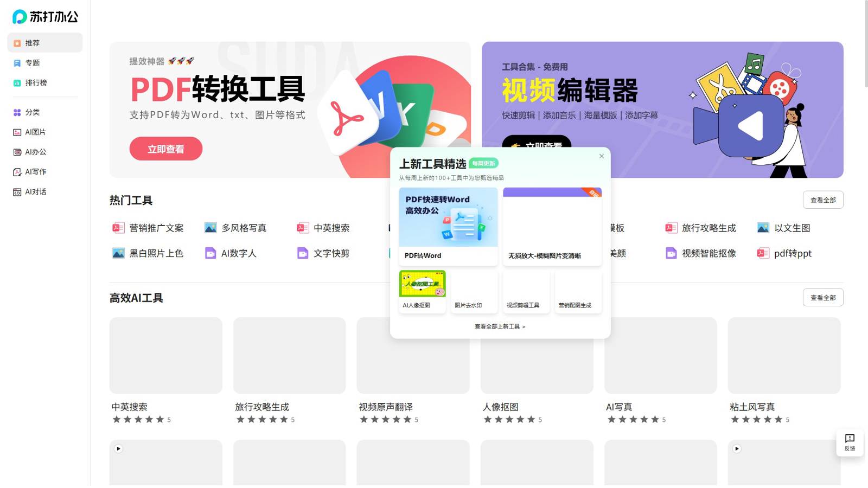Open the 查看全部上新工具 link
Viewport: 868px width, 488px height.
click(x=500, y=326)
